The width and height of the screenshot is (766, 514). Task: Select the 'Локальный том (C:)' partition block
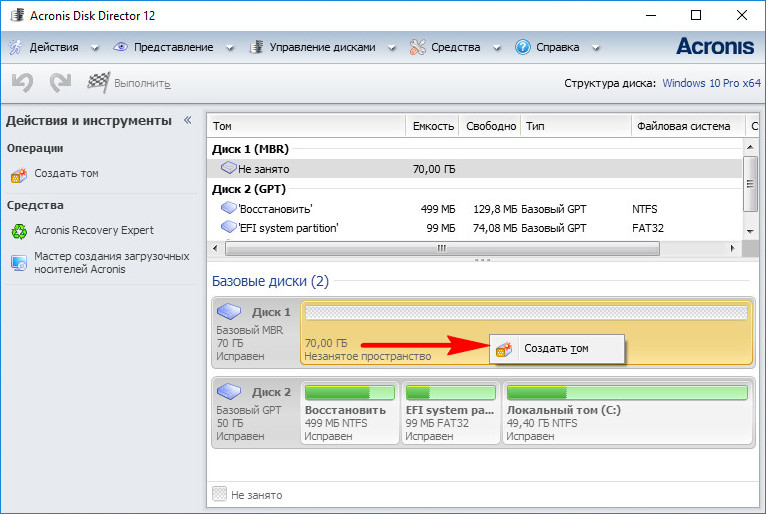[x=627, y=413]
